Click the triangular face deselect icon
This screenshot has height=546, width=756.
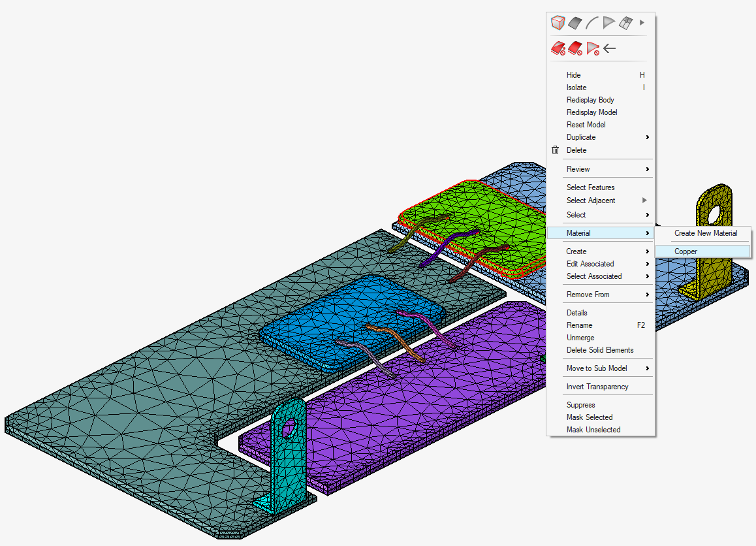click(592, 48)
